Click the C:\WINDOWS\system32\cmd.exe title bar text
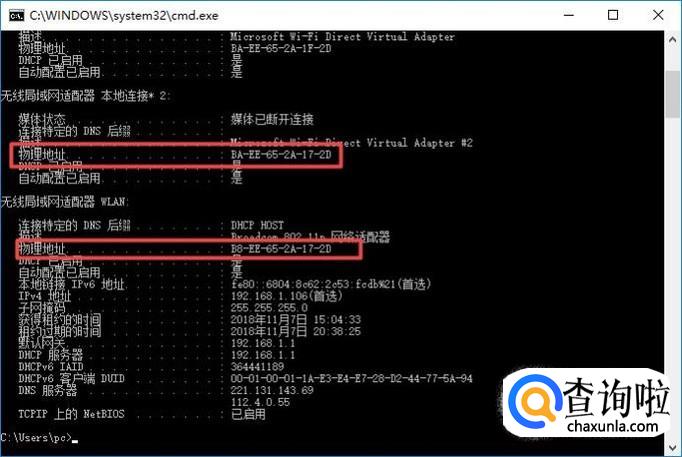This screenshot has width=682, height=457. 124,16
